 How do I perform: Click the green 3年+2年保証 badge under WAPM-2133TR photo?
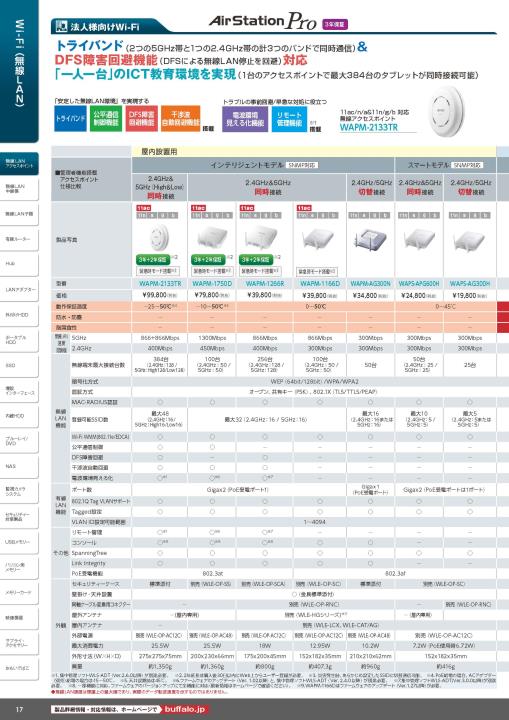point(153,260)
